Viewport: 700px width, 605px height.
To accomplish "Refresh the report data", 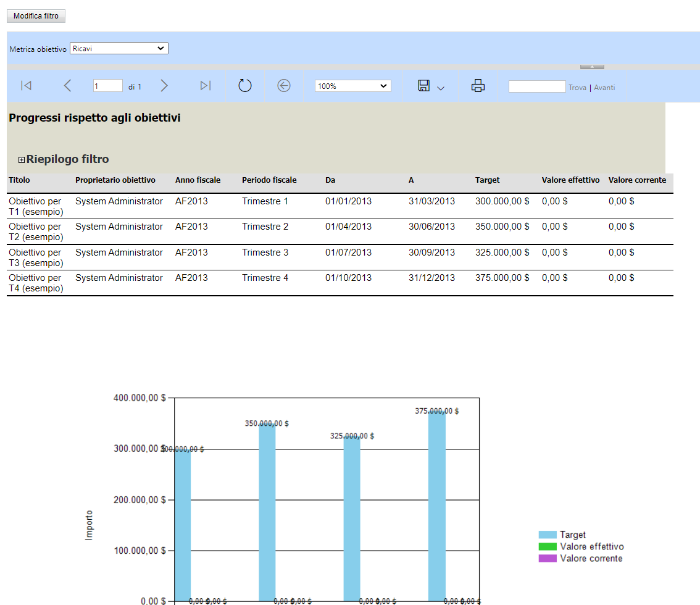I will 244,86.
